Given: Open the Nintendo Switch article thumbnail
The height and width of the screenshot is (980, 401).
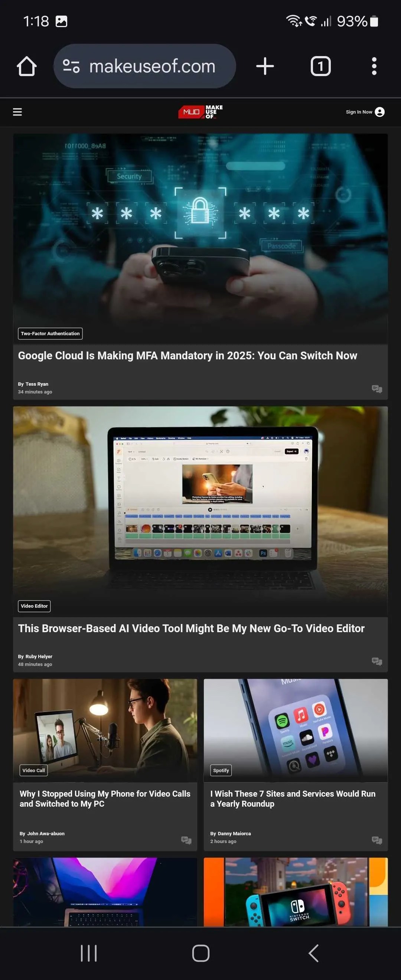Looking at the screenshot, I should coord(296,892).
